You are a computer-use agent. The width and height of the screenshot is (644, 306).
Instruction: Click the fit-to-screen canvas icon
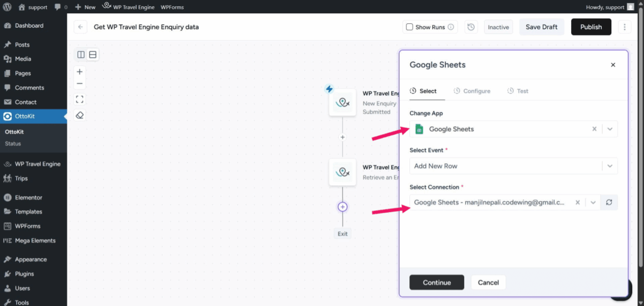pyautogui.click(x=80, y=99)
